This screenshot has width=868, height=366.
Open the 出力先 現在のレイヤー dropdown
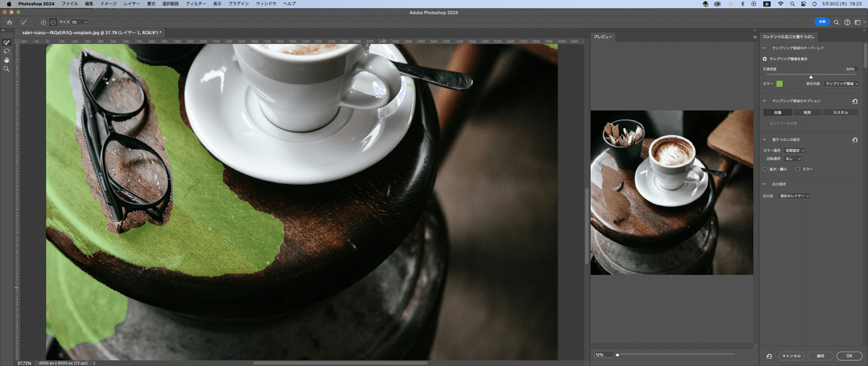pyautogui.click(x=793, y=196)
